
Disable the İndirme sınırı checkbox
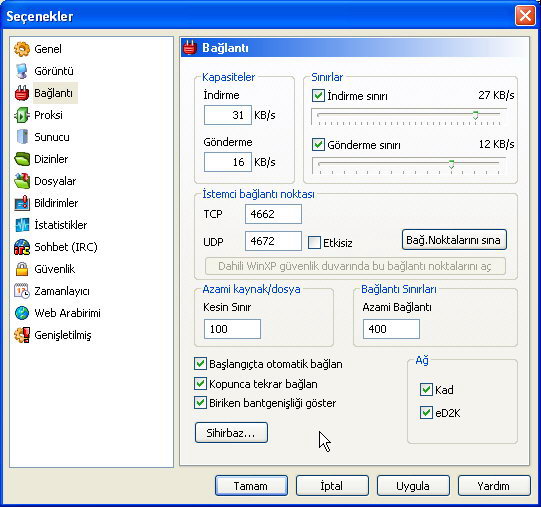[318, 96]
